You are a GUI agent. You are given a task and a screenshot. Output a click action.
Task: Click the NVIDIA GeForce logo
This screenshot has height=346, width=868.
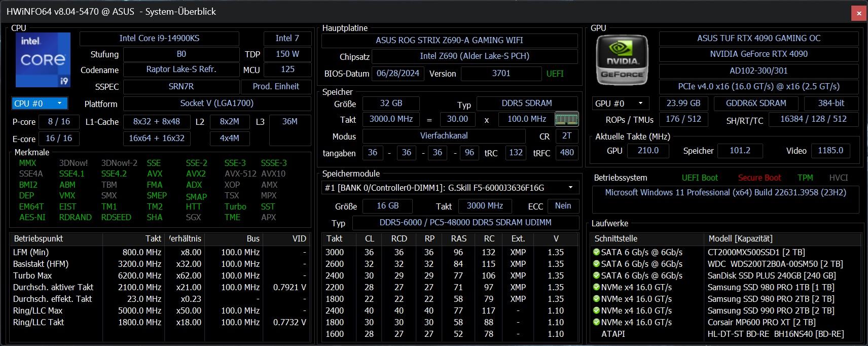(x=622, y=60)
